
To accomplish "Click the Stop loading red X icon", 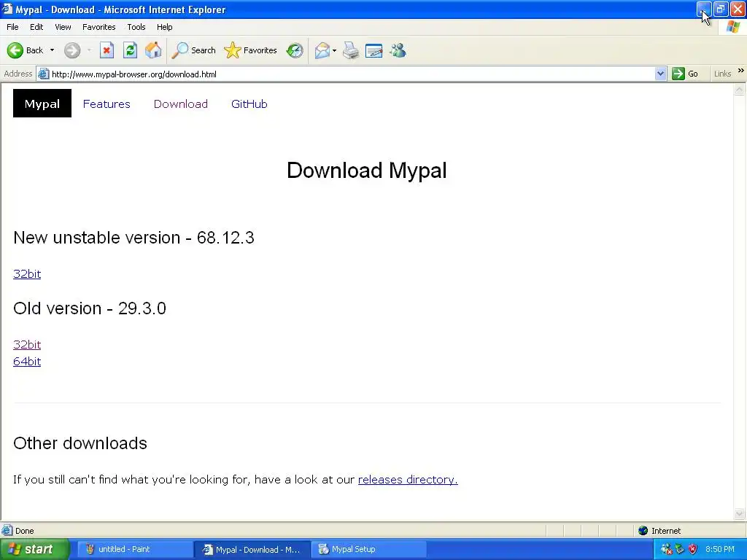I will [107, 50].
